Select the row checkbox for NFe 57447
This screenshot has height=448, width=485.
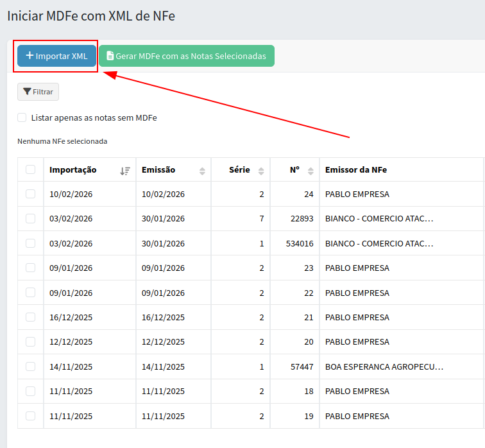(x=30, y=366)
